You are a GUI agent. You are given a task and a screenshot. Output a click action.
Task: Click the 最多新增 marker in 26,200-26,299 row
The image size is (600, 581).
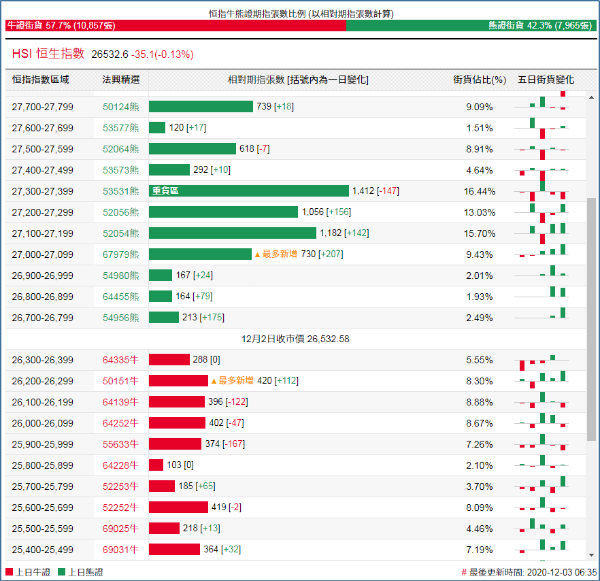[232, 381]
